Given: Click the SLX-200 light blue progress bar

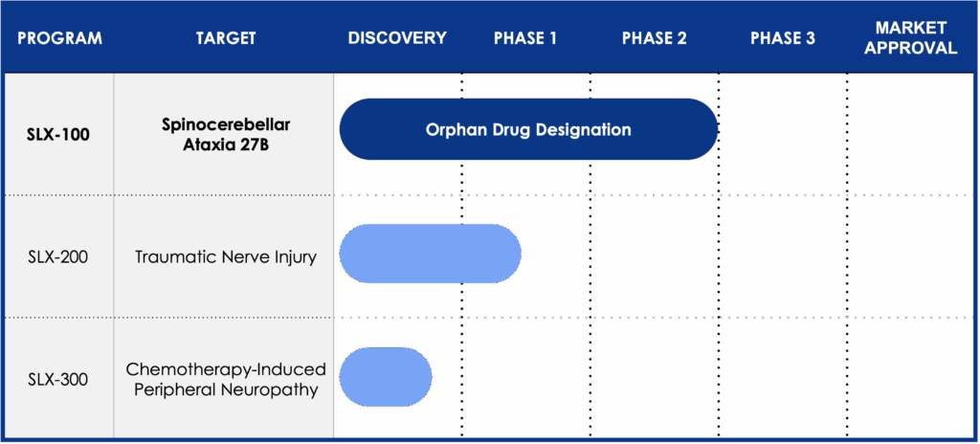Looking at the screenshot, I should pos(430,255).
